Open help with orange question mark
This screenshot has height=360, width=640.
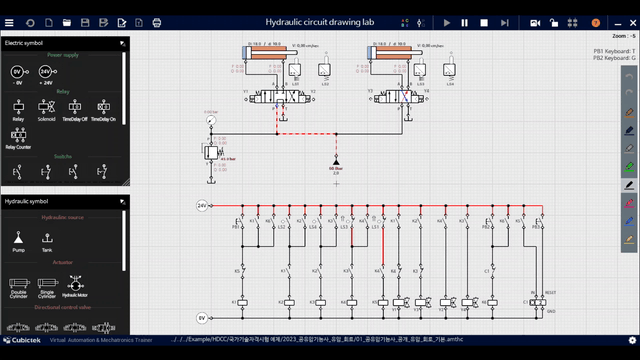point(596,23)
